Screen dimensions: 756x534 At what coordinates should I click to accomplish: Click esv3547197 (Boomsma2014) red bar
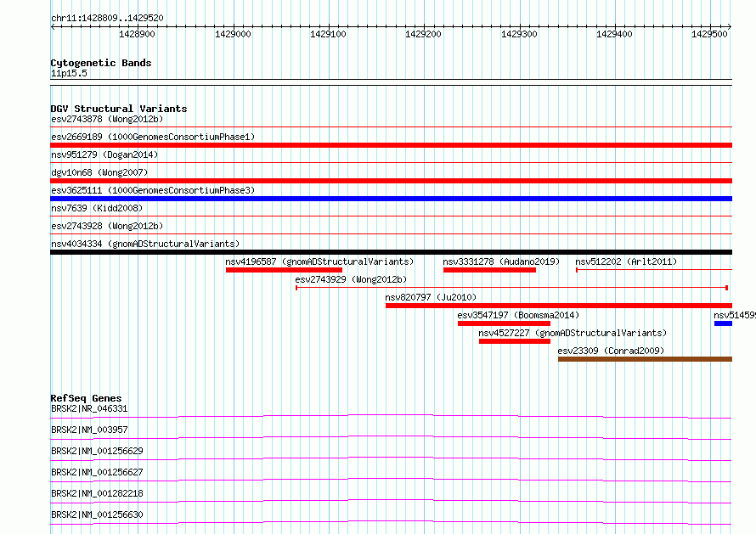click(x=504, y=323)
